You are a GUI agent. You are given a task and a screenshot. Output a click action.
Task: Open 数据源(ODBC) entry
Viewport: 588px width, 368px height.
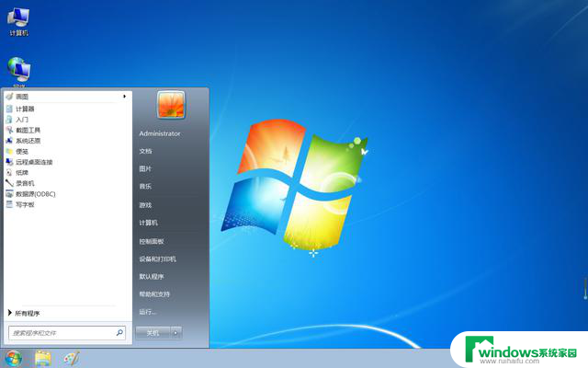pos(65,194)
